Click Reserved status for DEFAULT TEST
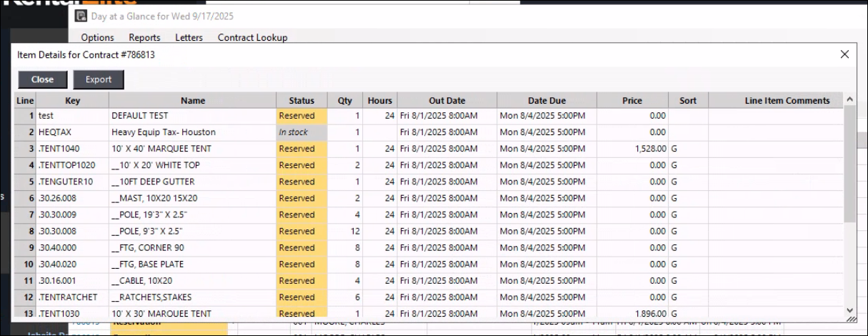 tap(301, 116)
